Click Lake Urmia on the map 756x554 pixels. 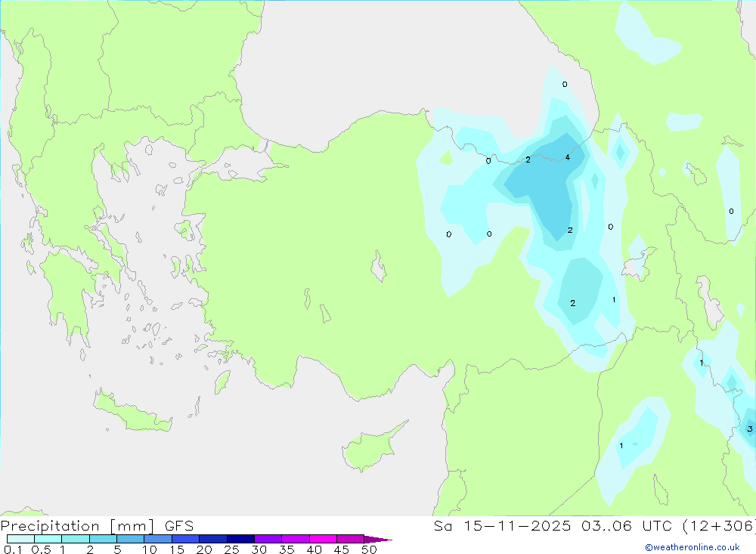710,303
